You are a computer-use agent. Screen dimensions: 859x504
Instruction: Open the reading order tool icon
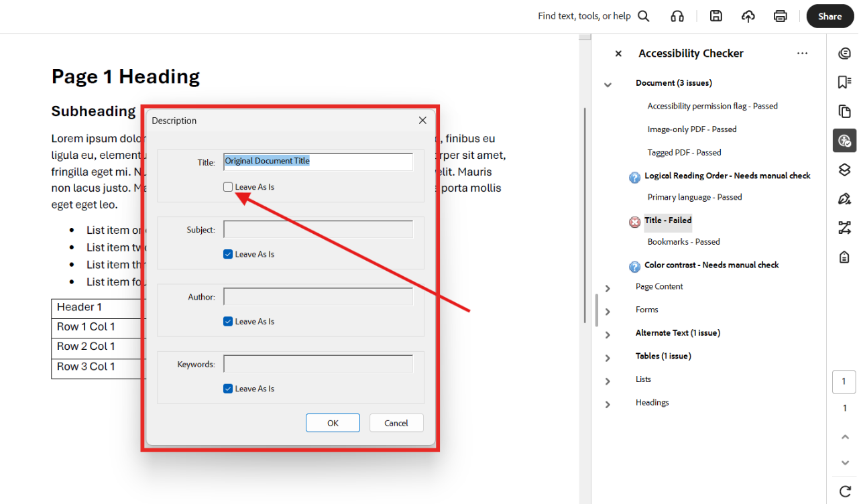[x=844, y=228]
